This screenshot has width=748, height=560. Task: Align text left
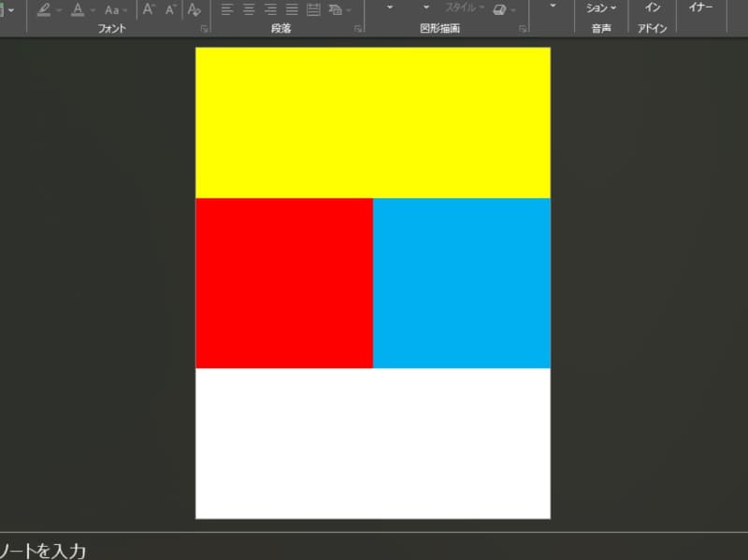click(227, 9)
